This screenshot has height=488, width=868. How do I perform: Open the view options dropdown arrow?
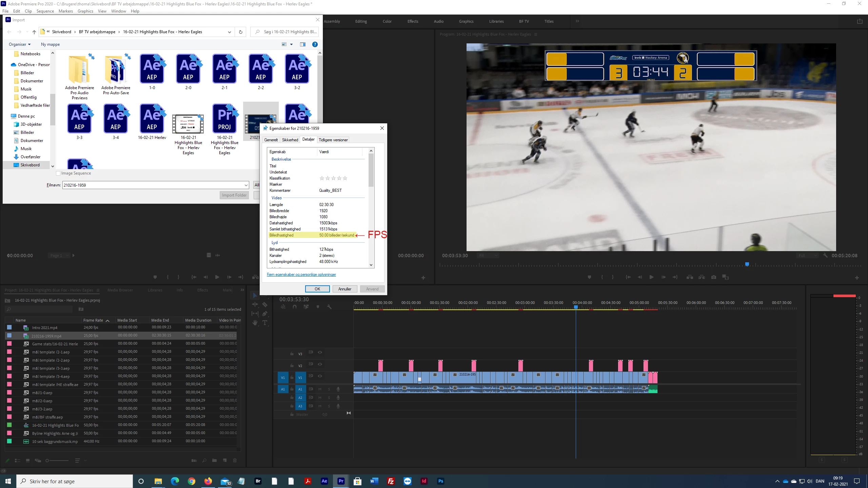(x=291, y=44)
